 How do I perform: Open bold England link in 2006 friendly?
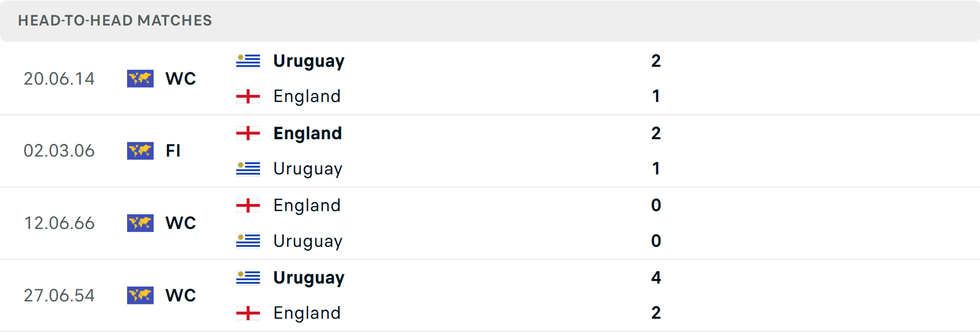pyautogui.click(x=307, y=134)
